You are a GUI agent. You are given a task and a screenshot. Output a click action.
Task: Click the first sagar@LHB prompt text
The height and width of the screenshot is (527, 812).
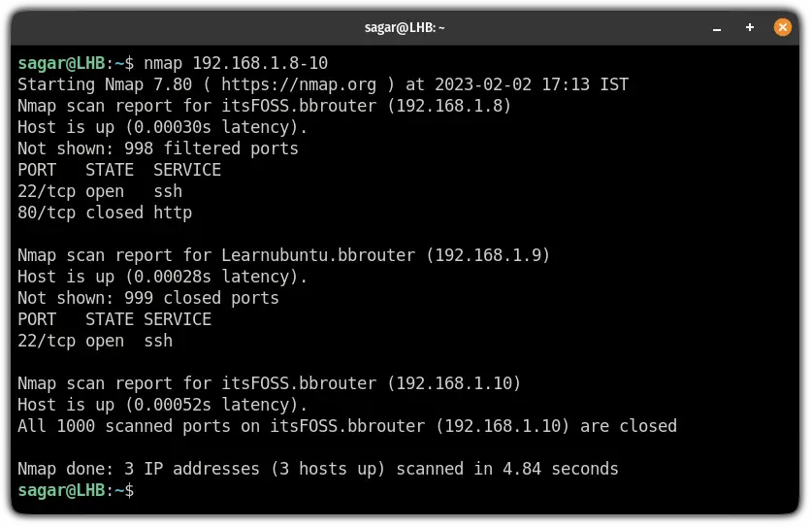[x=62, y=63]
